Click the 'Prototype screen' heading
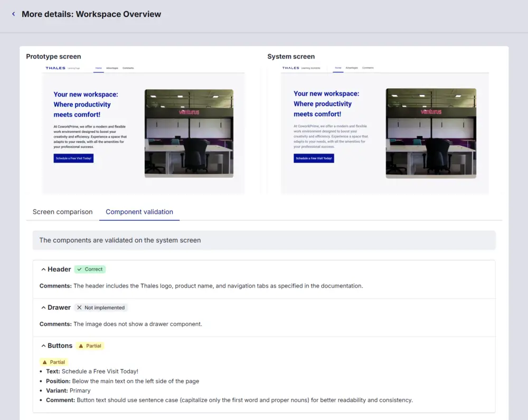 (53, 56)
